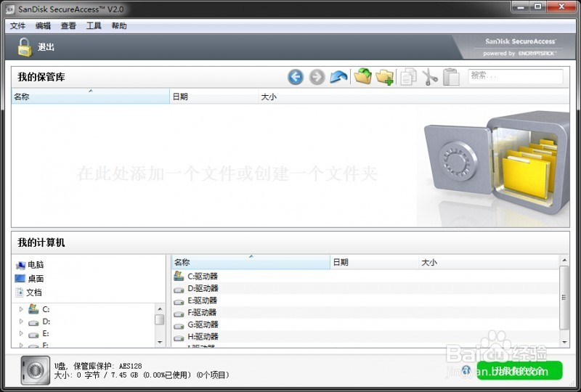Expand the D: drive tree node

21,322
